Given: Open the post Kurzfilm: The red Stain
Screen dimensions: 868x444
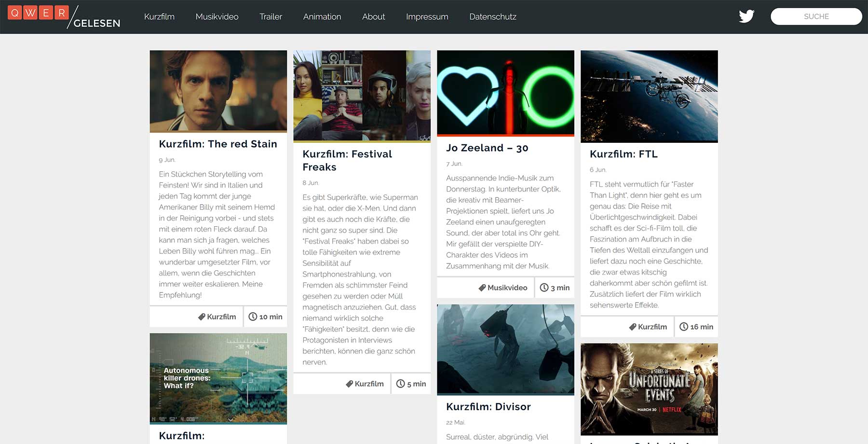Looking at the screenshot, I should pos(218,144).
